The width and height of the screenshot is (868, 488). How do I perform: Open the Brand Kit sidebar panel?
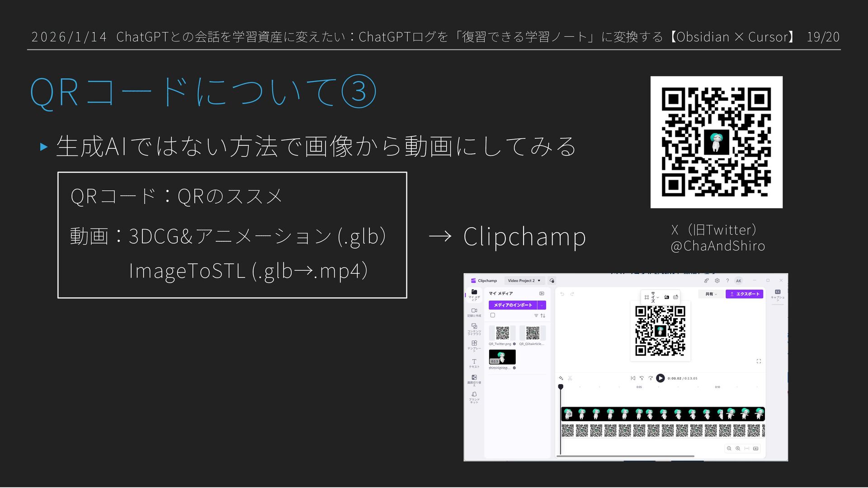pos(474,396)
